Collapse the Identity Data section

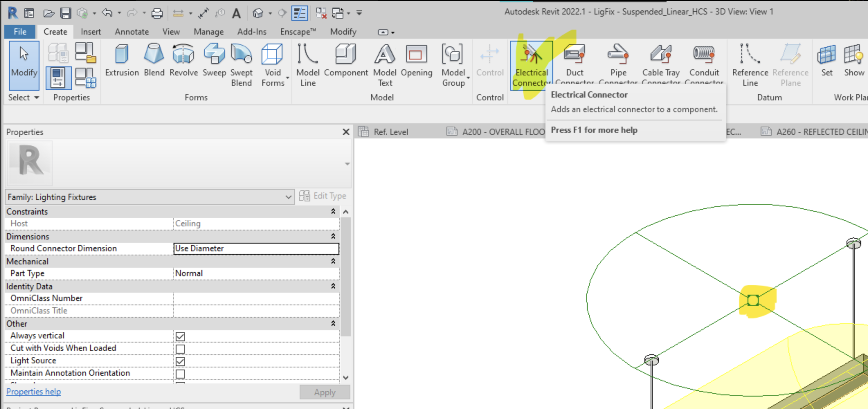[333, 286]
